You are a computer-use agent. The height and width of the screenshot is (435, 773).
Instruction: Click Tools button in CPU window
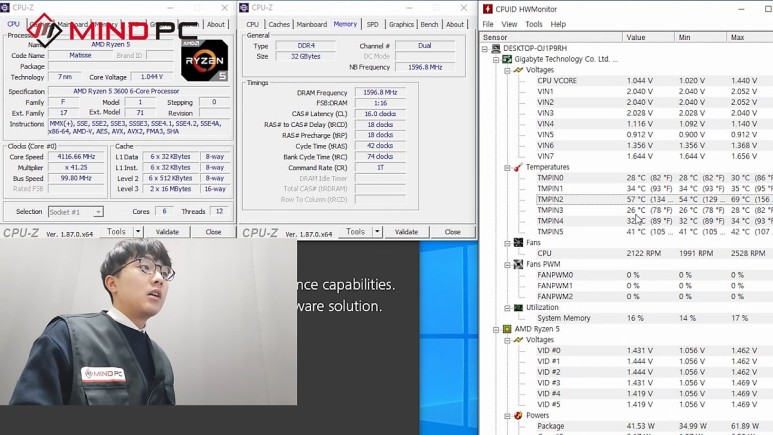point(116,231)
